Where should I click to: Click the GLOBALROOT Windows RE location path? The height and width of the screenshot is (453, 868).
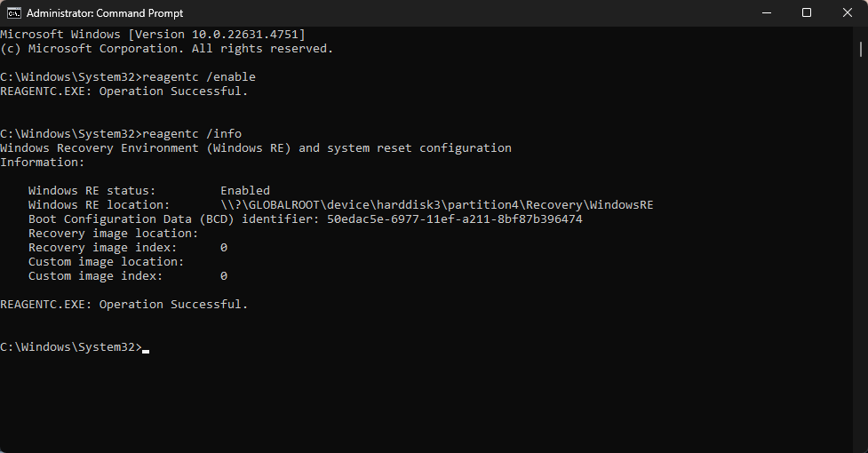[x=437, y=205]
